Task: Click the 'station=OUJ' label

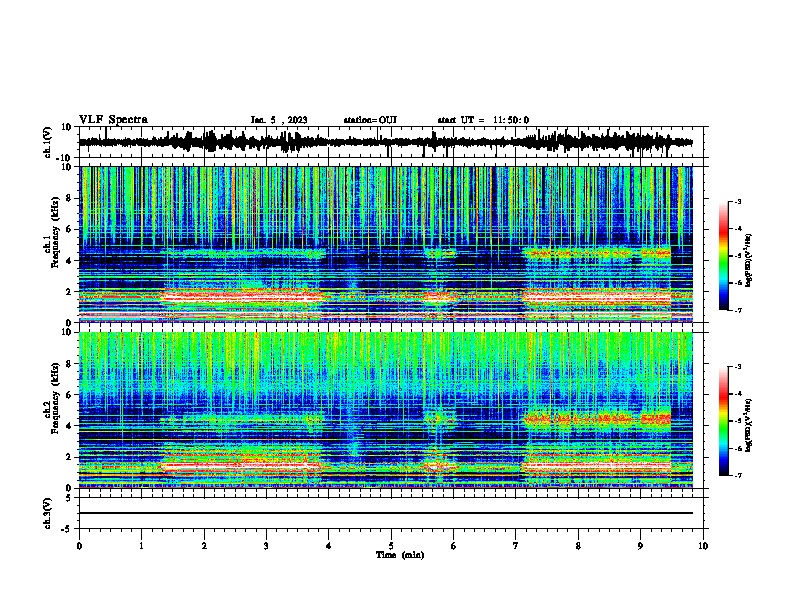Action: [x=370, y=120]
